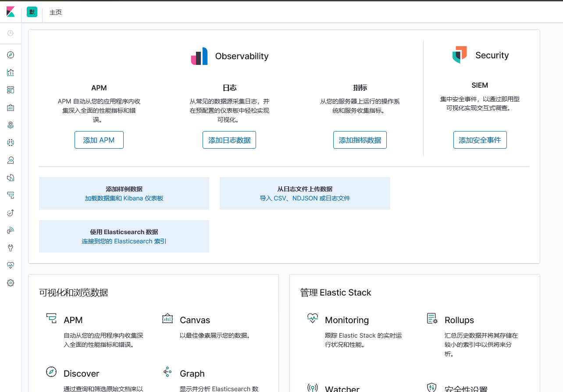Click the Security heading text
The height and width of the screenshot is (392, 563).
click(x=492, y=55)
